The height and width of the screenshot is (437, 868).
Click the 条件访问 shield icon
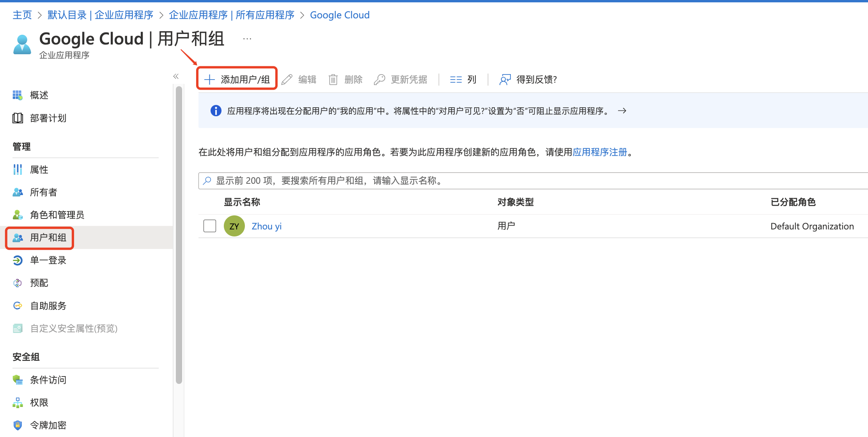[x=18, y=380]
